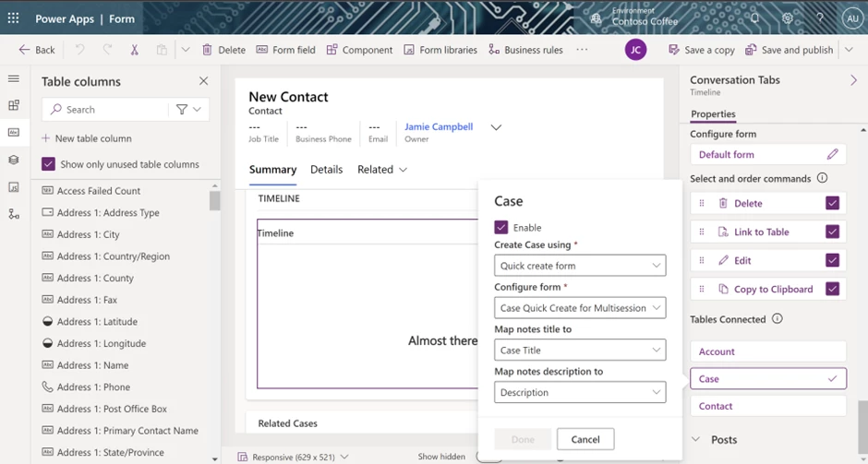Toggle Show only unused table columns checkbox
The image size is (868, 464).
pos(49,164)
